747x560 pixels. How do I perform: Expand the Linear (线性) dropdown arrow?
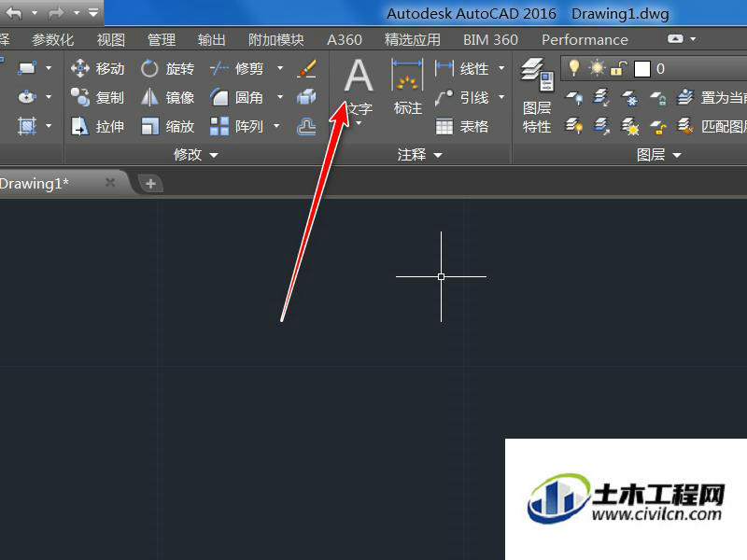pyautogui.click(x=501, y=68)
